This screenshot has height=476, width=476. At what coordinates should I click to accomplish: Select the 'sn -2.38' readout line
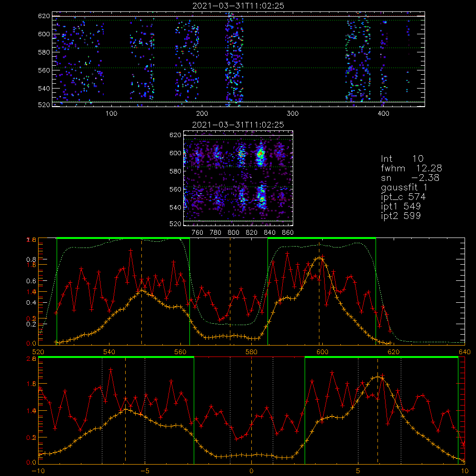[x=410, y=178]
